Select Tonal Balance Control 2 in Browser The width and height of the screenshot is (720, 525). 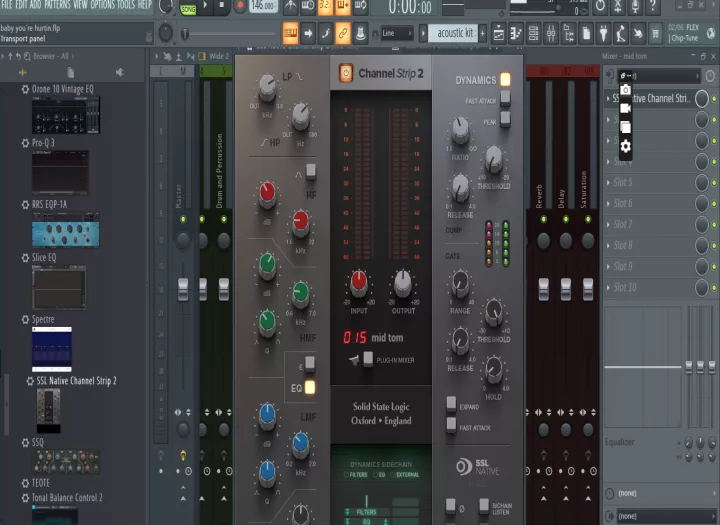(67, 498)
